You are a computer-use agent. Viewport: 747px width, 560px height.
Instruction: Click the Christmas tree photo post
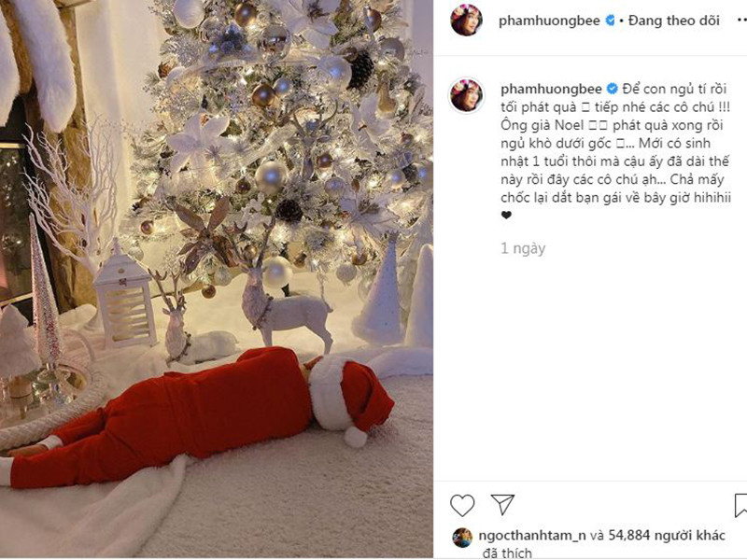[x=217, y=279]
